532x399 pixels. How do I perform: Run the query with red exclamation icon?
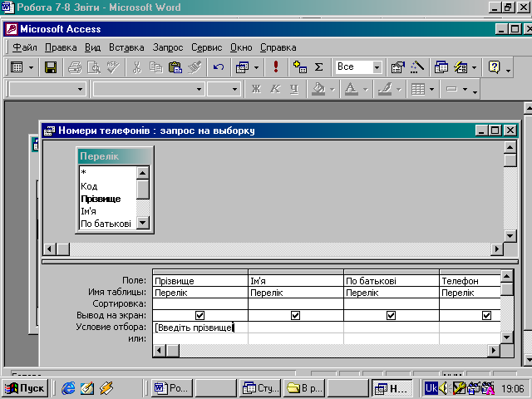[x=276, y=66]
